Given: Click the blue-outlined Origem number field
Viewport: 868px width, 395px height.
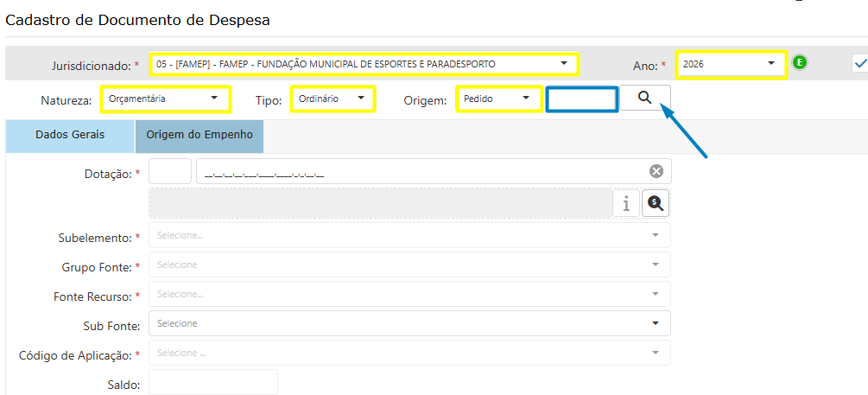Looking at the screenshot, I should (x=582, y=99).
